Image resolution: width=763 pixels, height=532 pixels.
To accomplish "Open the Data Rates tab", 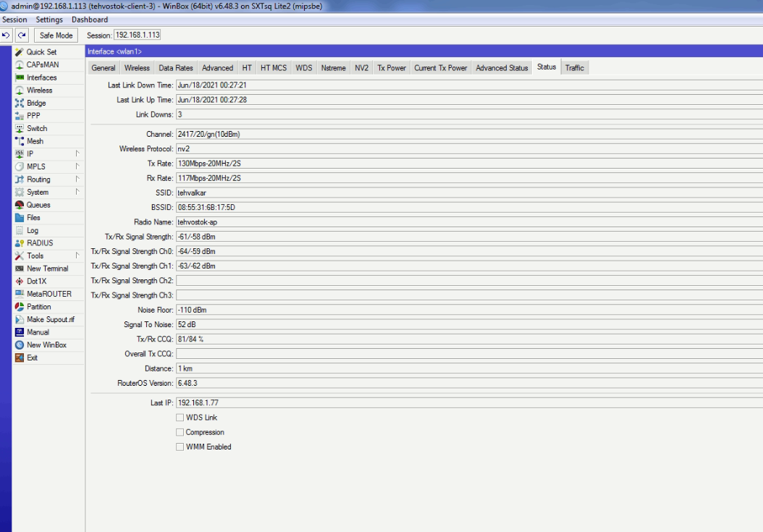I will tap(176, 68).
